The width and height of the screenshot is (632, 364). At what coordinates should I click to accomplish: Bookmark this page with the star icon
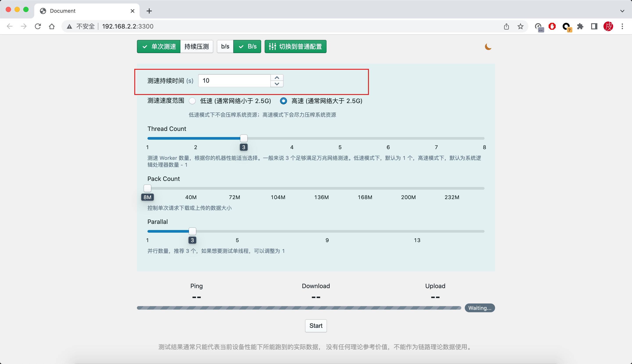click(520, 26)
